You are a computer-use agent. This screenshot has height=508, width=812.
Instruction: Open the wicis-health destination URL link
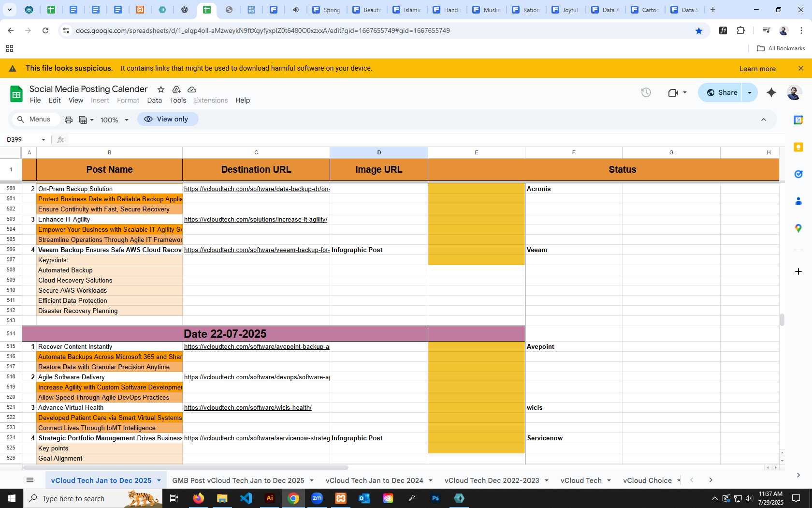[x=248, y=408]
